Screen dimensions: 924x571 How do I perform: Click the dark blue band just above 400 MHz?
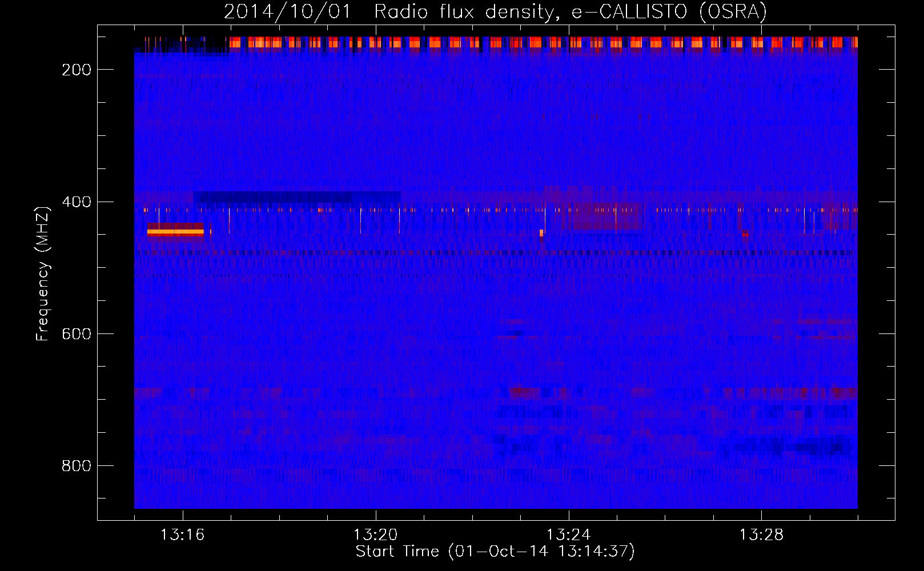pos(297,197)
